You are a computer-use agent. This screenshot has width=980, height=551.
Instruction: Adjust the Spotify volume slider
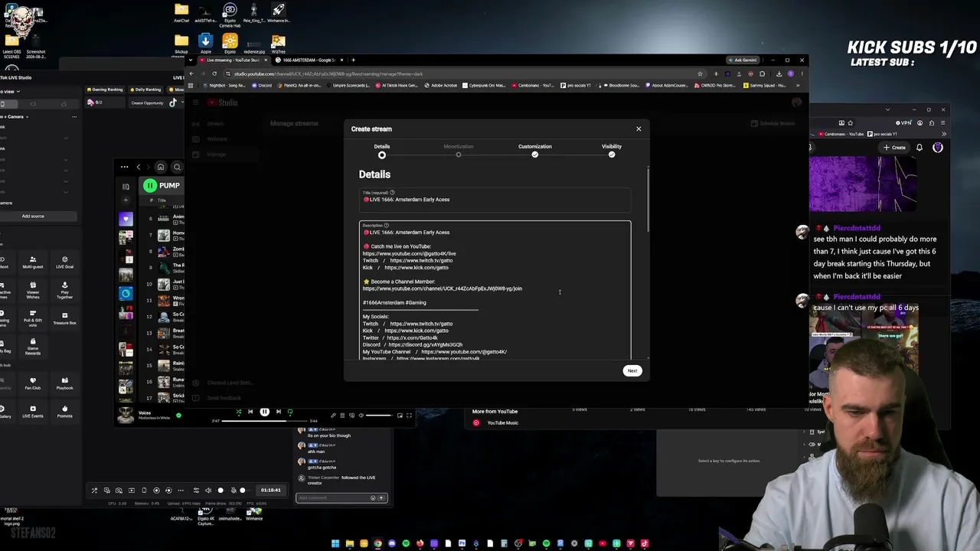(379, 416)
